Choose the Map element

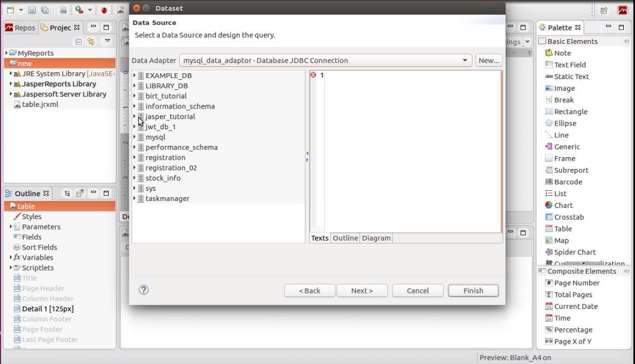point(557,241)
